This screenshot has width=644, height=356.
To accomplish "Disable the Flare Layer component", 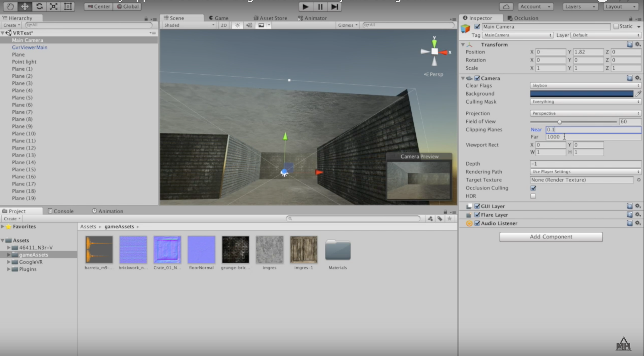I will 477,215.
